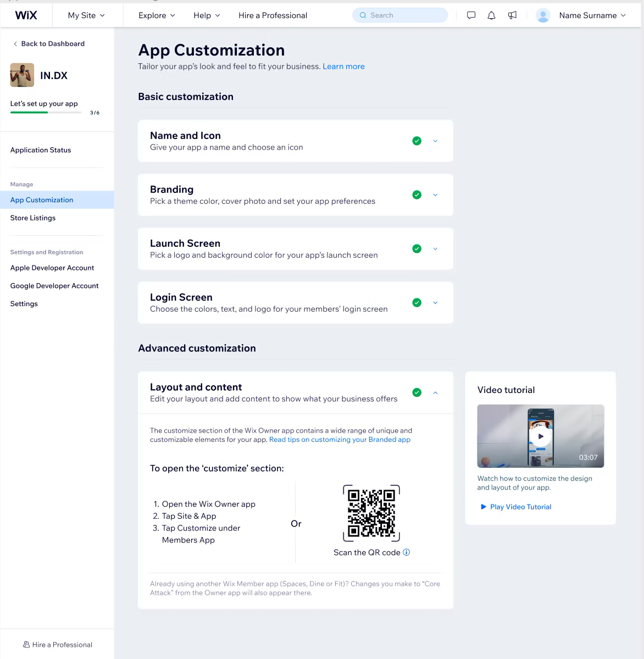This screenshot has width=644, height=659.
Task: Click the Login Screen card title
Action: pyautogui.click(x=181, y=297)
